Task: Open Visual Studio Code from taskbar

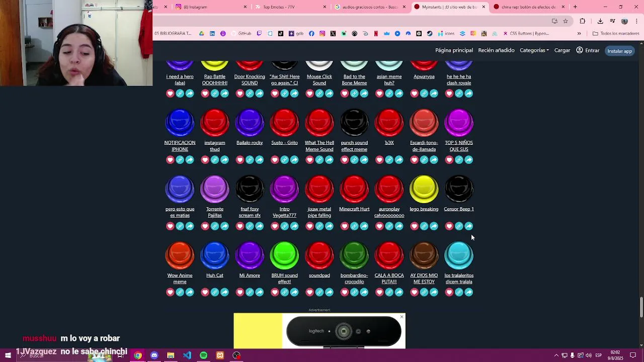Action: click(187, 355)
